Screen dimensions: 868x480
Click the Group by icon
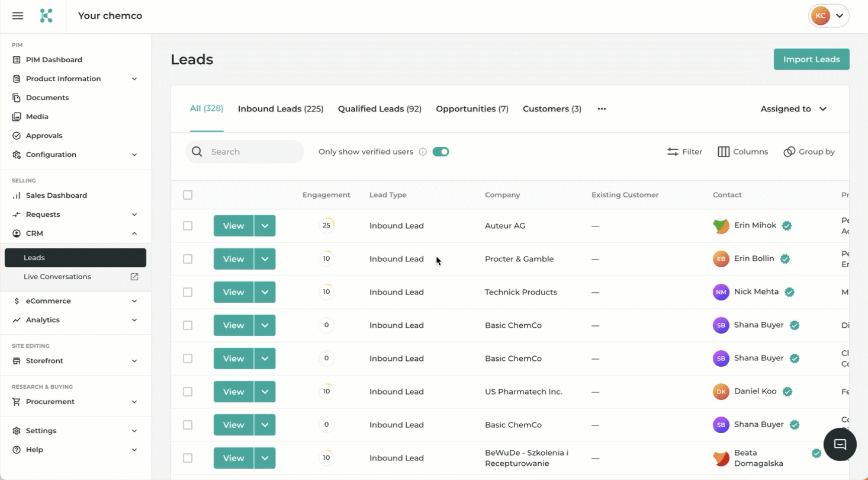pos(789,152)
